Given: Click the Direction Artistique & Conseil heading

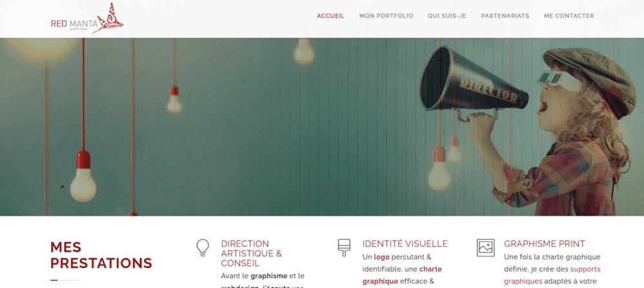Looking at the screenshot, I should click(252, 254).
